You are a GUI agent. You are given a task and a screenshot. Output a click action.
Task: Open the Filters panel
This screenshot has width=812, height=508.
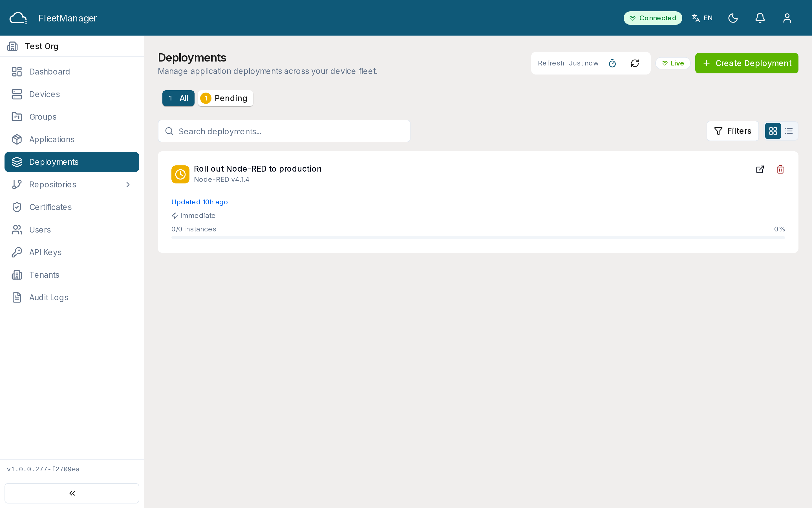point(732,131)
